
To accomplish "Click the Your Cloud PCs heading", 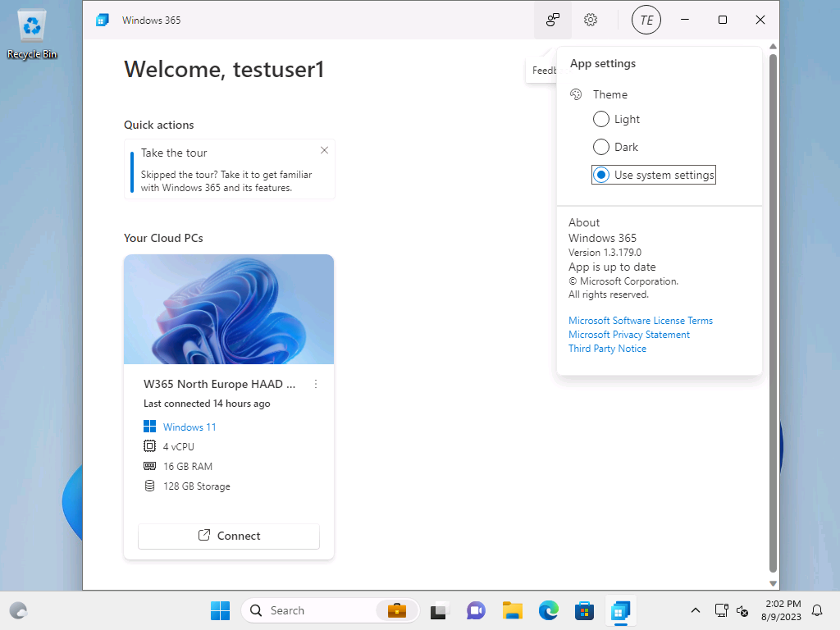I will (x=163, y=238).
